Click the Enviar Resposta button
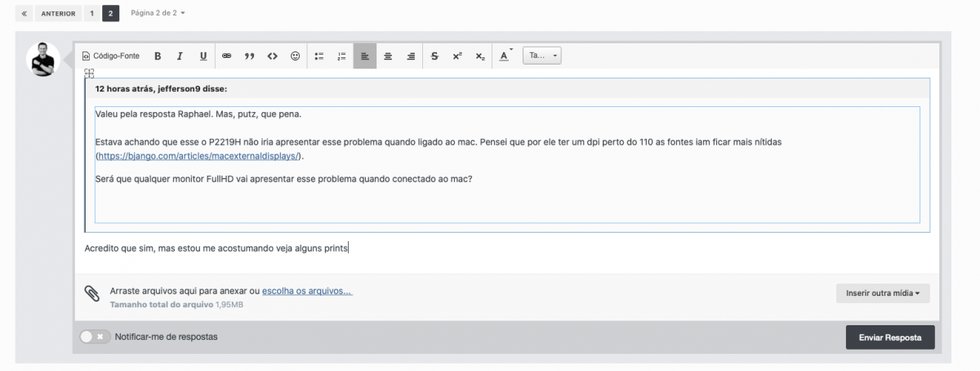This screenshot has width=980, height=371. [x=890, y=337]
